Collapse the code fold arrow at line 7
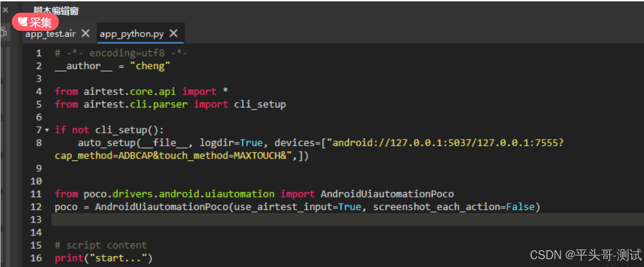Viewport: 644px width, 267px height. [47, 130]
